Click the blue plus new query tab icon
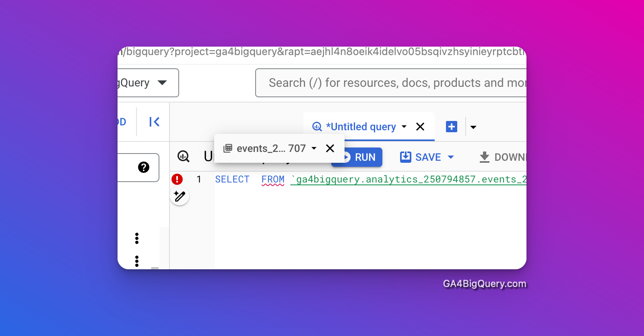This screenshot has width=644, height=336. point(452,127)
